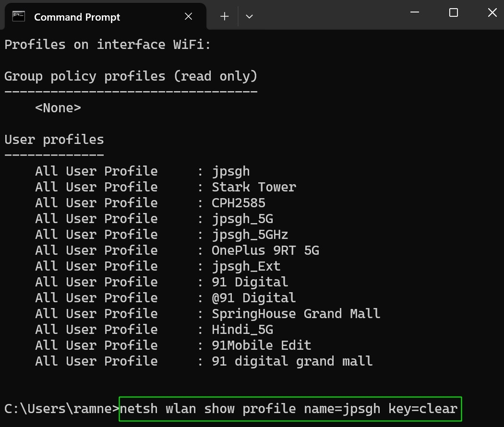This screenshot has width=504, height=427.
Task: Click the highlighted netsh command text
Action: tap(288, 409)
